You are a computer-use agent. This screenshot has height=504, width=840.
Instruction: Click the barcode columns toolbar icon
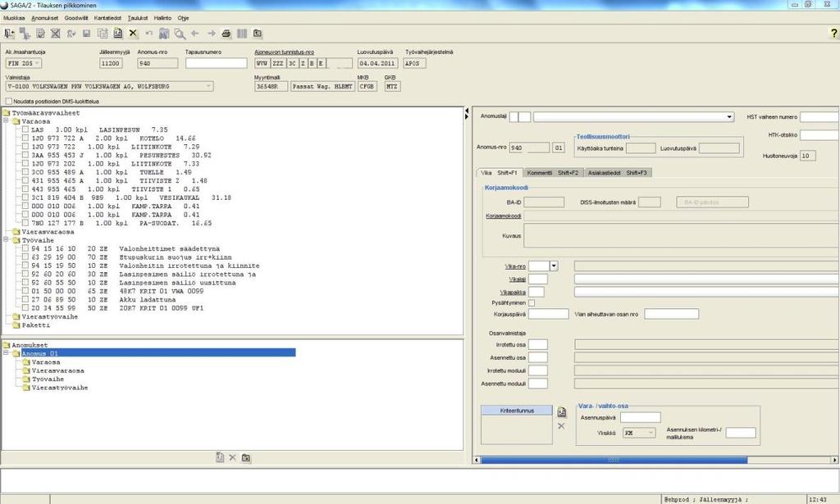coord(242,34)
